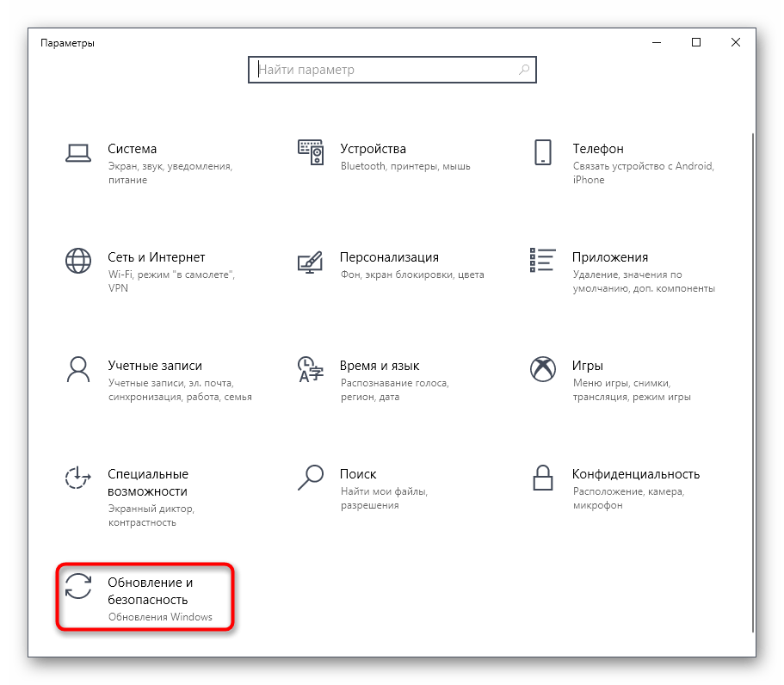
Task: Click the vertical scrollbar on the right
Action: pyautogui.click(x=753, y=379)
